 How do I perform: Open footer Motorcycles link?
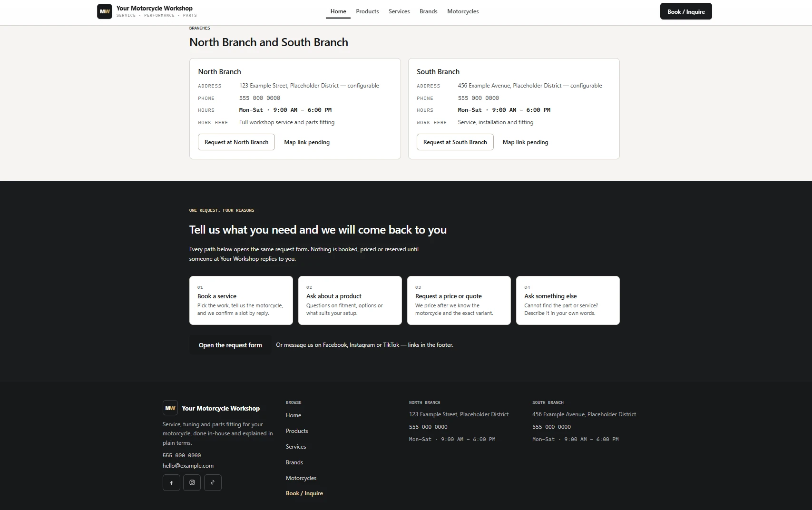coord(301,478)
